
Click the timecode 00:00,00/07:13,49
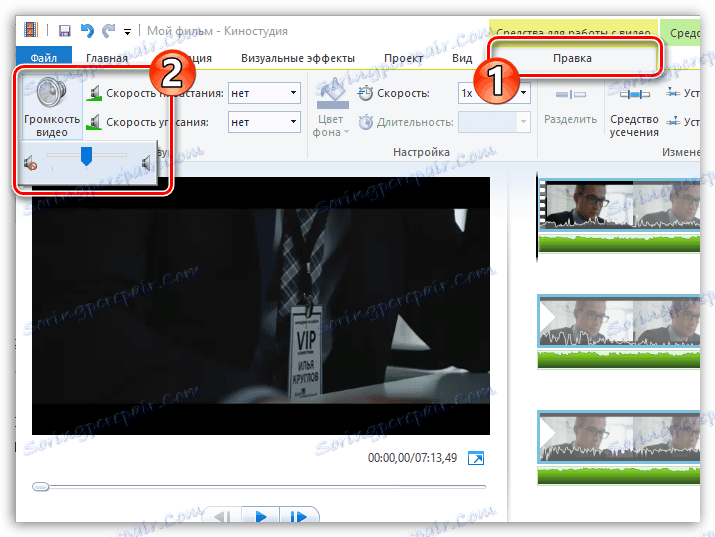coord(412,458)
